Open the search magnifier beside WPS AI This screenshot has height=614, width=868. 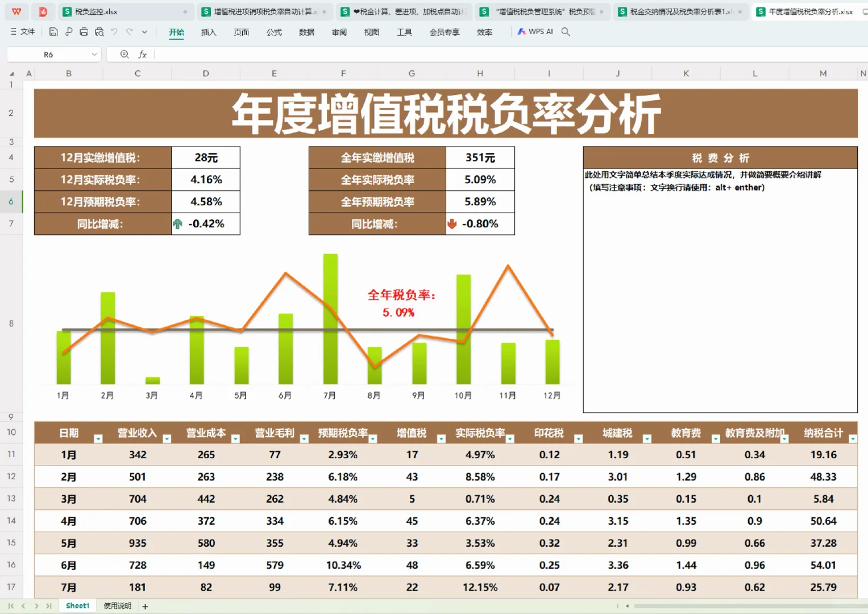tap(566, 32)
